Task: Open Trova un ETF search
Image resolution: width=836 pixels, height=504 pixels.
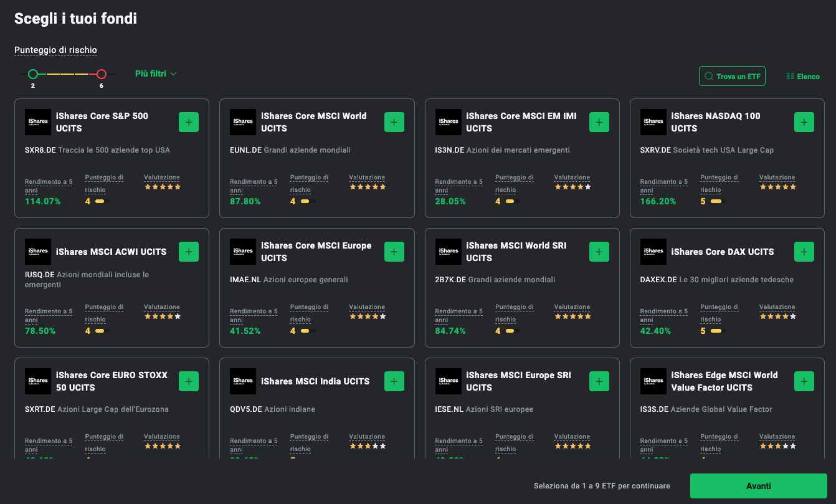Action: point(732,77)
